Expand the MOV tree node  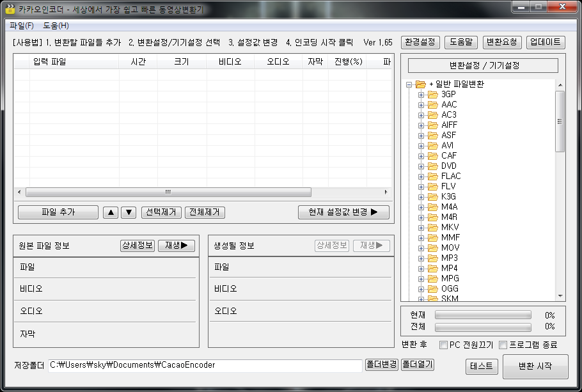421,248
